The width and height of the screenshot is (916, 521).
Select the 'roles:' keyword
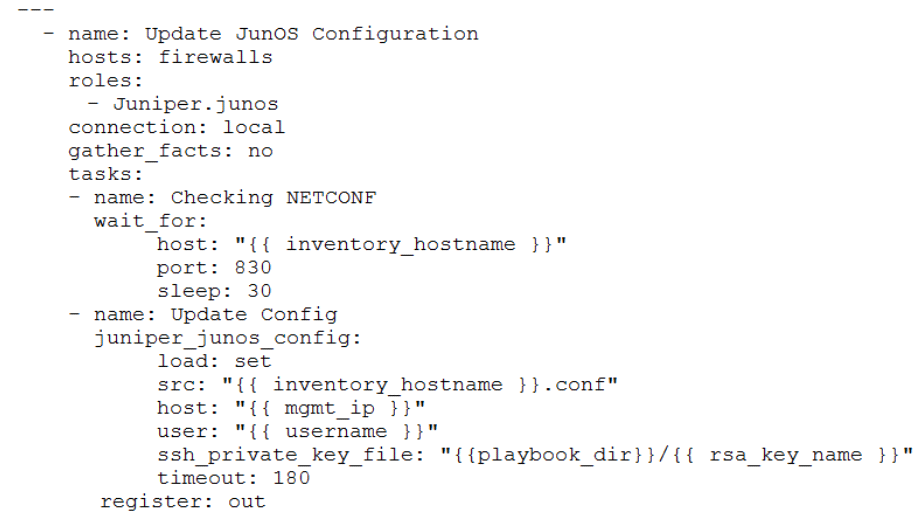coord(105,81)
